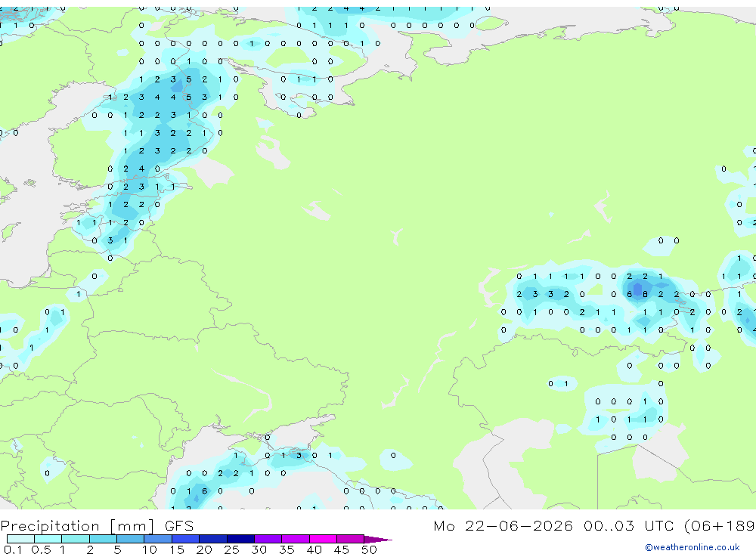The image size is (756, 554).
Task: Select the "GFS" model label
Action: (x=179, y=525)
